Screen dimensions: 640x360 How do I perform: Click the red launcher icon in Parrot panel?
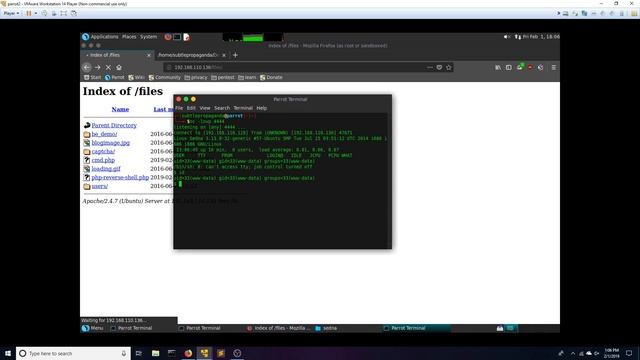[x=168, y=37]
